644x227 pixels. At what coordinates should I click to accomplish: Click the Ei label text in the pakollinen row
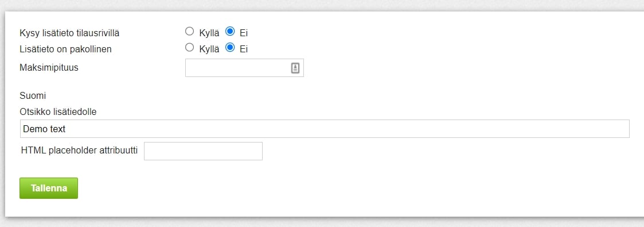click(x=244, y=49)
